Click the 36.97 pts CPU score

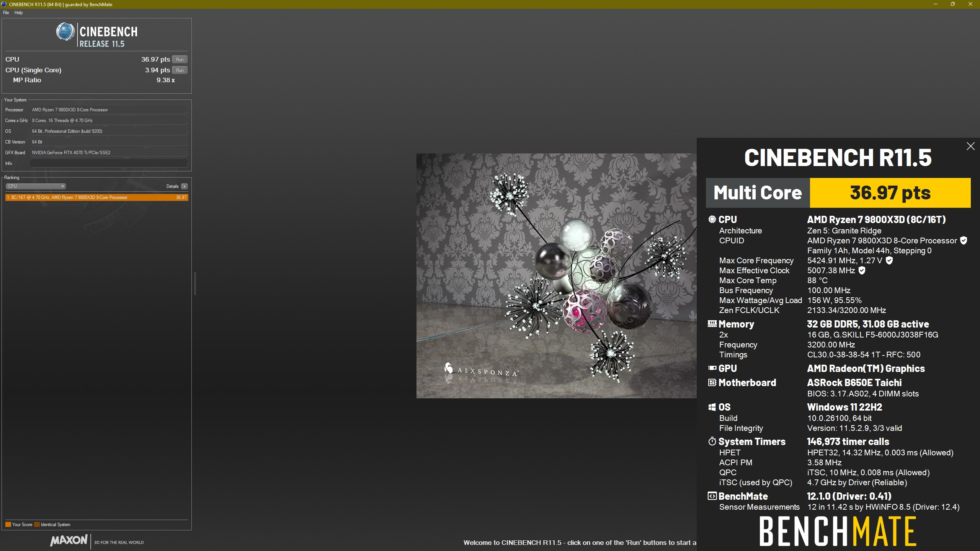(155, 59)
